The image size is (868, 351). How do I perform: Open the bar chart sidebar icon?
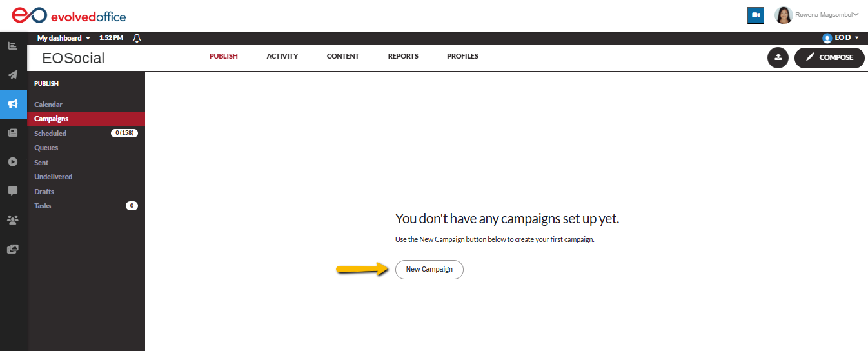tap(13, 46)
